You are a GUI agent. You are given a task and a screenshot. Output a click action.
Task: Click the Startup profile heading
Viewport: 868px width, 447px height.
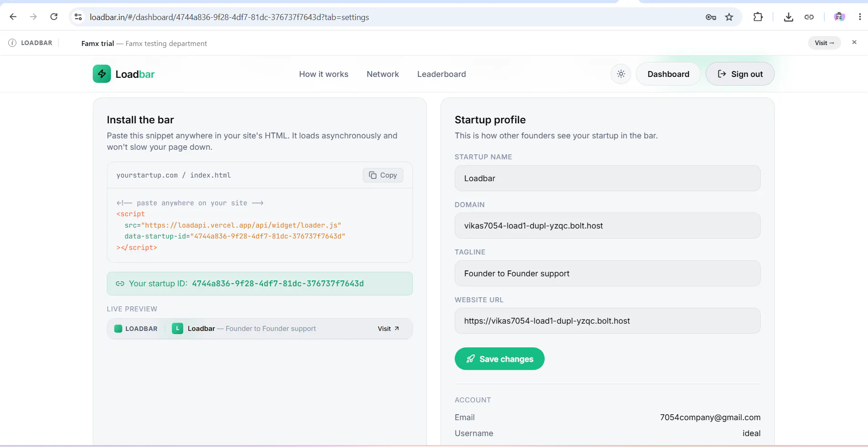[490, 120]
